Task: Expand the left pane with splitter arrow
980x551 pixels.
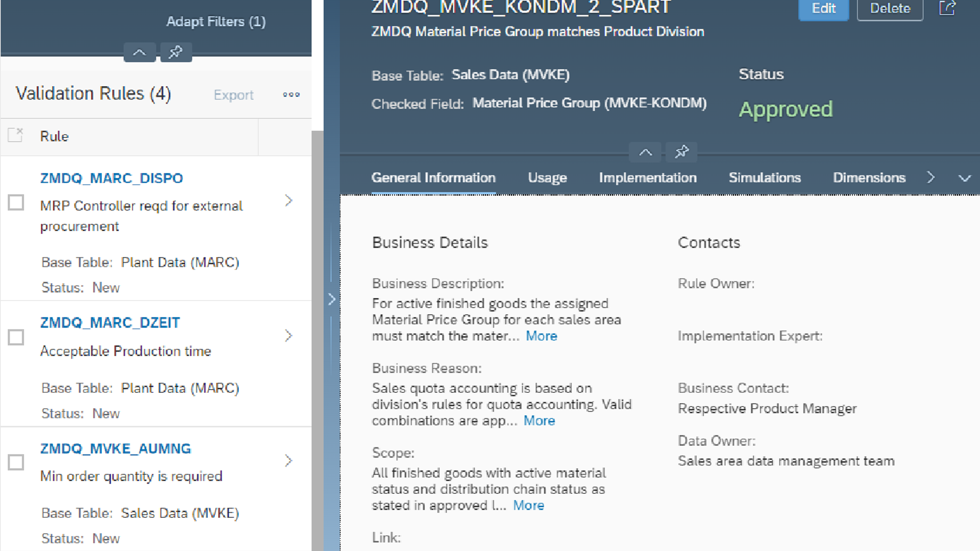Action: tap(332, 299)
